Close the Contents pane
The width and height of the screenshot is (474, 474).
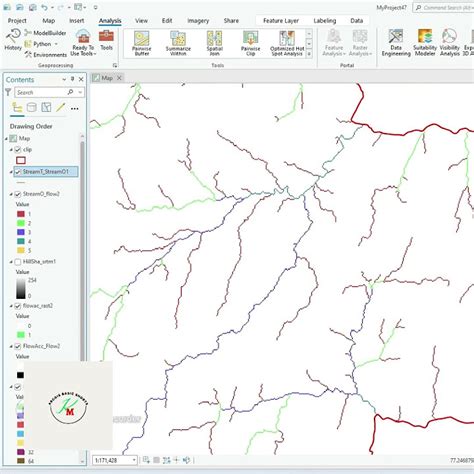pos(81,79)
